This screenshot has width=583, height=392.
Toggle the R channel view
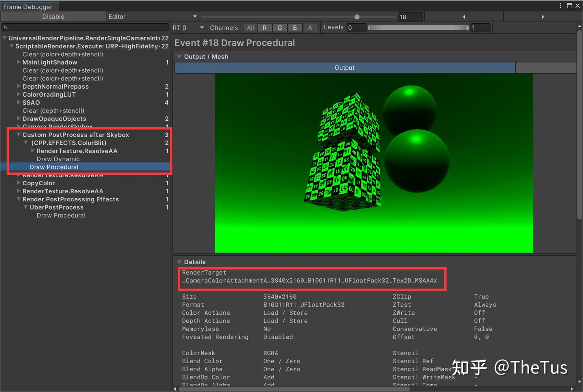(265, 28)
